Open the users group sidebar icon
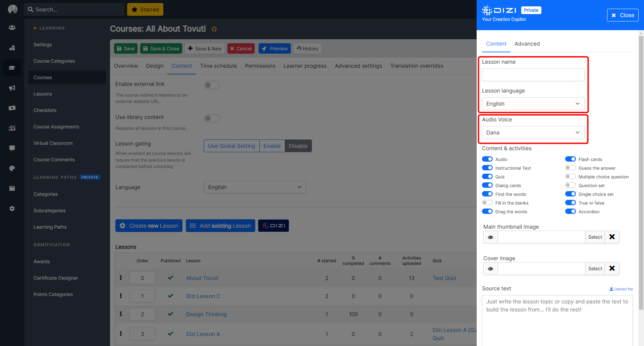 [x=12, y=27]
